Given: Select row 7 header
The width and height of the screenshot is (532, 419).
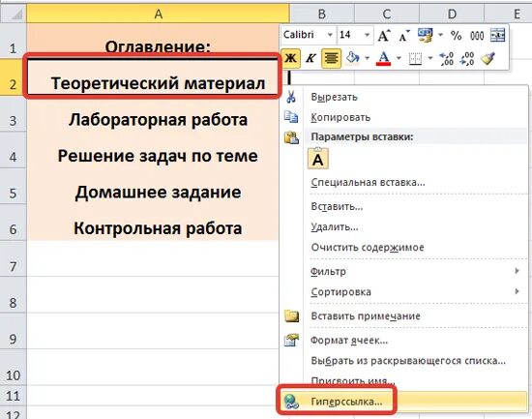Looking at the screenshot, I should tap(13, 259).
